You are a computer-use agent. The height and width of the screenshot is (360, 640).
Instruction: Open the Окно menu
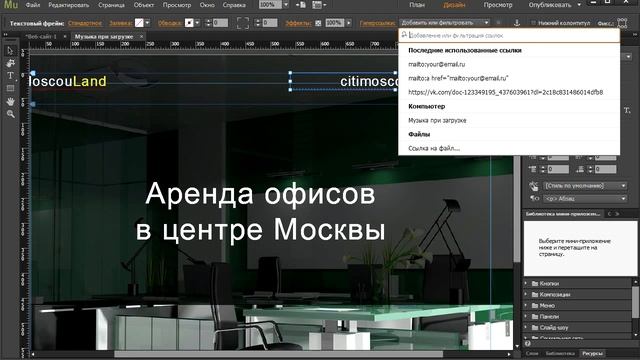point(207,5)
